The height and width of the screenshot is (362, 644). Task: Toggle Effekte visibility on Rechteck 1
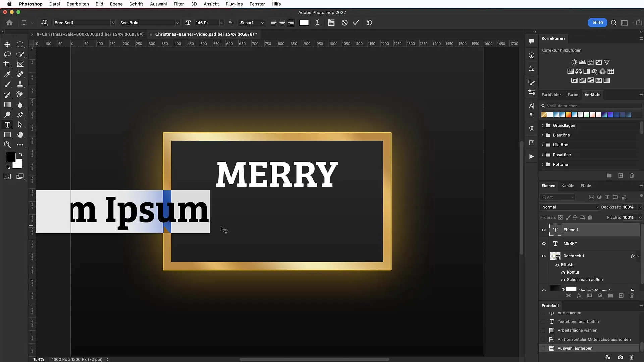(557, 265)
